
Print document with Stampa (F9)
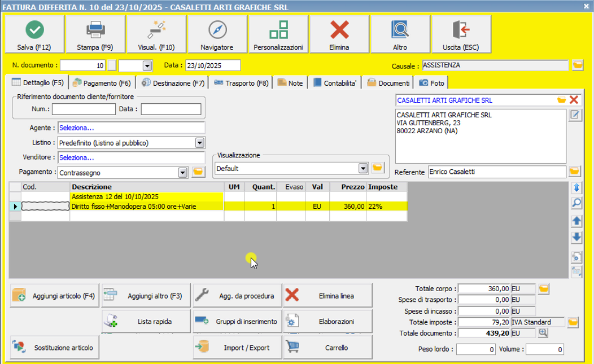pos(95,34)
